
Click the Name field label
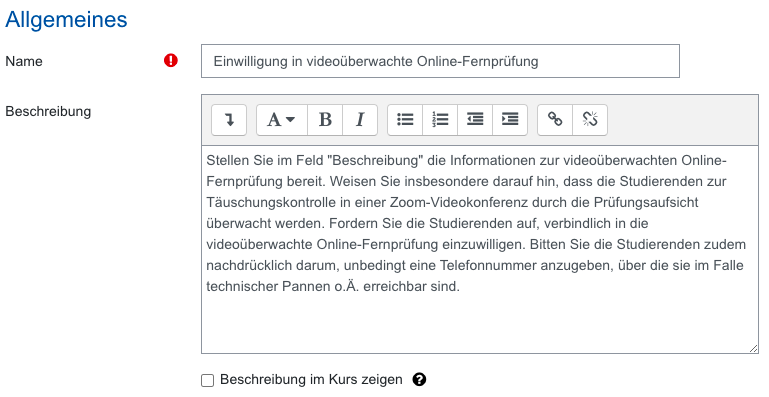[24, 61]
